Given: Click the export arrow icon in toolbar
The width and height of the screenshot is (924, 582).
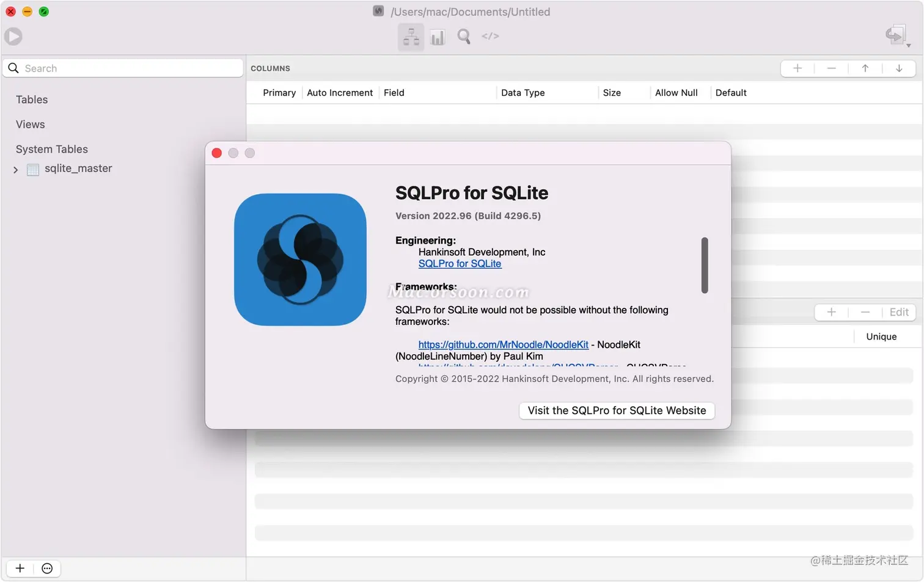Looking at the screenshot, I should point(896,35).
